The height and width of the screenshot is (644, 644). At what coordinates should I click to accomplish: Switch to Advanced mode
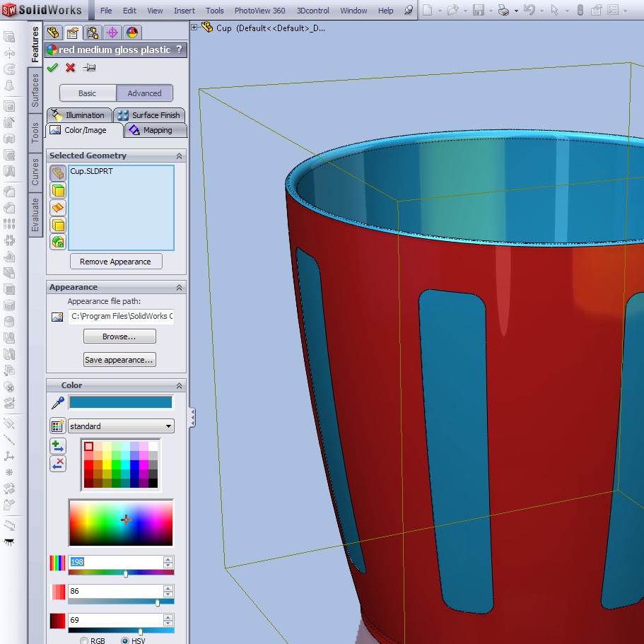[144, 93]
